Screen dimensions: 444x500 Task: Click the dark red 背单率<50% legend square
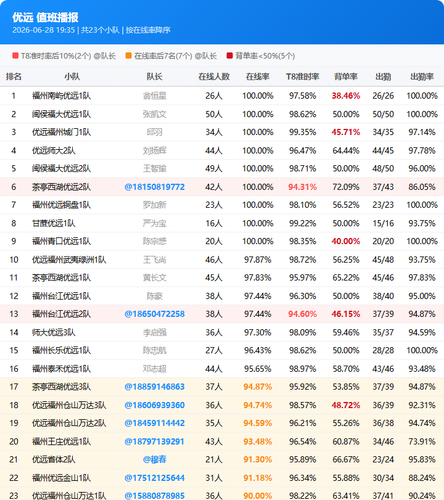[x=229, y=56]
